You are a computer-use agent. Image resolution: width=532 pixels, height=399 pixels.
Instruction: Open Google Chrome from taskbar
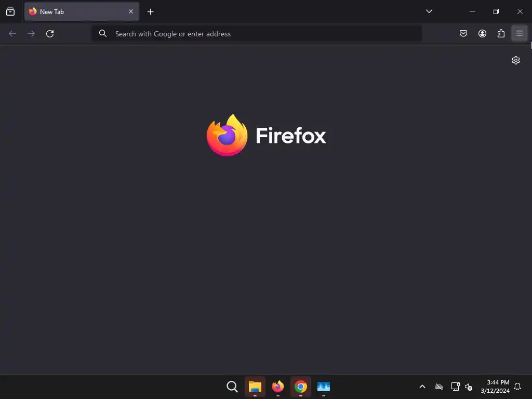pyautogui.click(x=301, y=387)
